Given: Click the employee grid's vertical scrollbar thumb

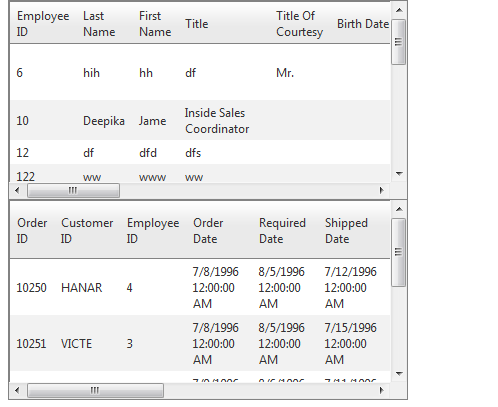Looking at the screenshot, I should (399, 42).
